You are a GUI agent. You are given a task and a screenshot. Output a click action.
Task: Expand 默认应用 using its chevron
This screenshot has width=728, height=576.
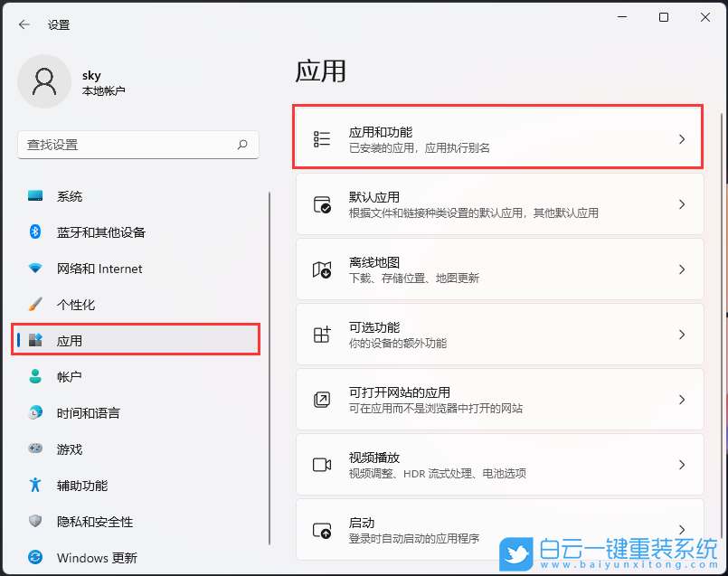pyautogui.click(x=682, y=203)
